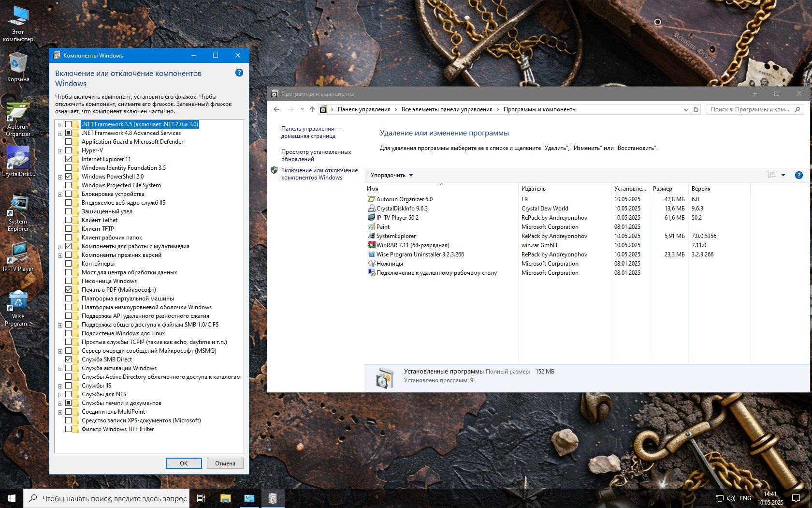Uncheck Internet Explorer 11 component
The width and height of the screenshot is (812, 508).
pos(69,159)
